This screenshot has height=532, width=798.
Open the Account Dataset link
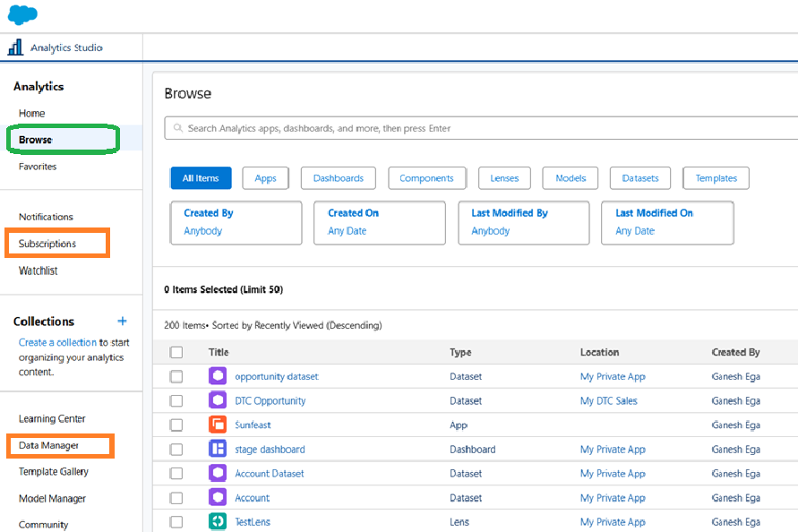(270, 474)
